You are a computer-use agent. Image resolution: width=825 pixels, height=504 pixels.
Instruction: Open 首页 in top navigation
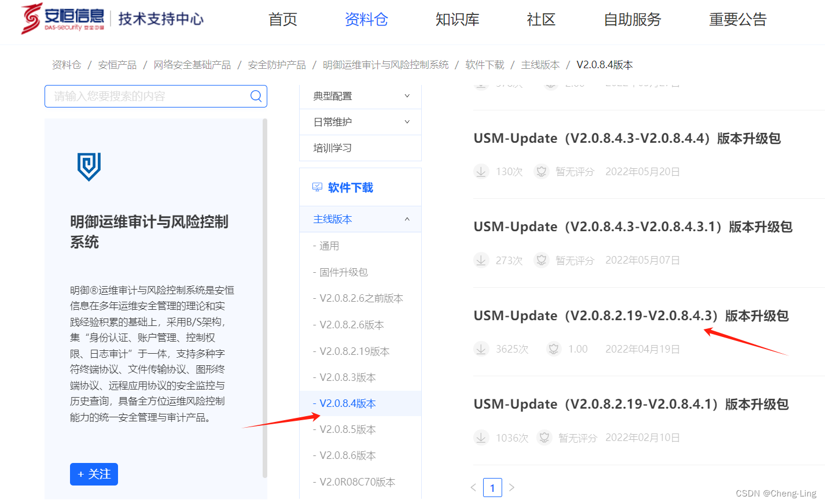(x=283, y=20)
